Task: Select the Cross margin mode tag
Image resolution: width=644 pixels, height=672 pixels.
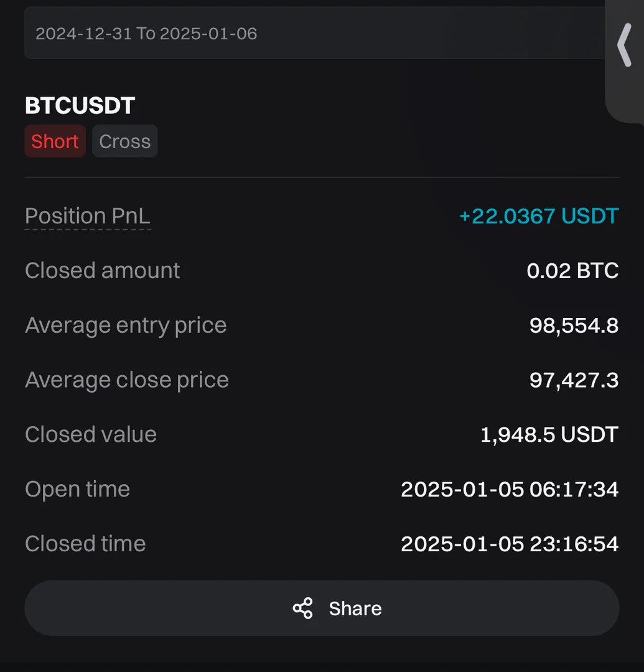Action: click(x=124, y=141)
